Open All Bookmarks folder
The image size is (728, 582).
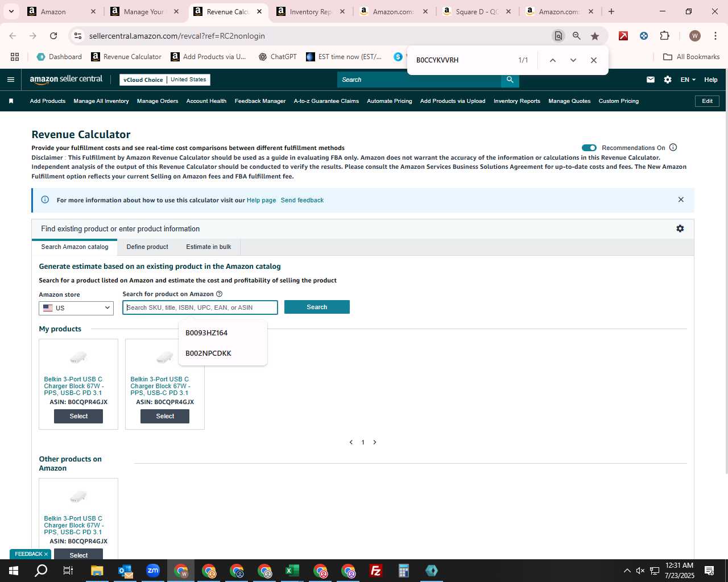click(x=692, y=57)
